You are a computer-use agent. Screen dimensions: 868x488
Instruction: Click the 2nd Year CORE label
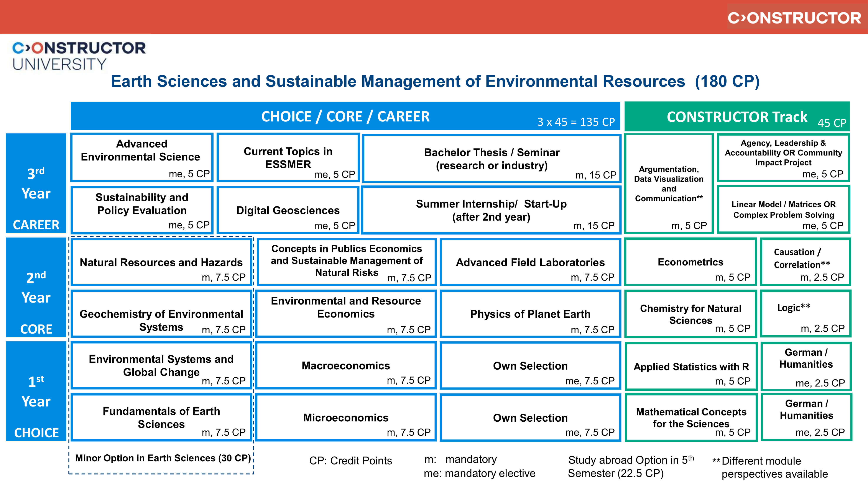point(36,288)
